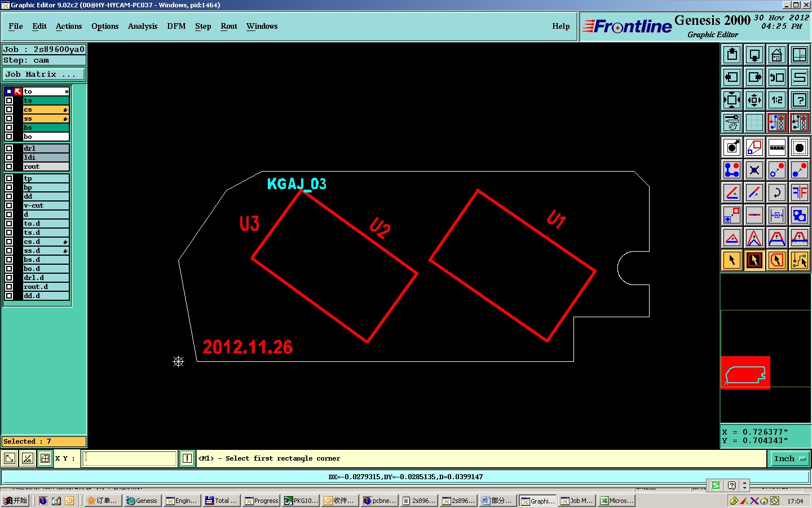This screenshot has height=508, width=812.
Task: Toggle display checkbox for v-cut layer
Action: click(9, 205)
